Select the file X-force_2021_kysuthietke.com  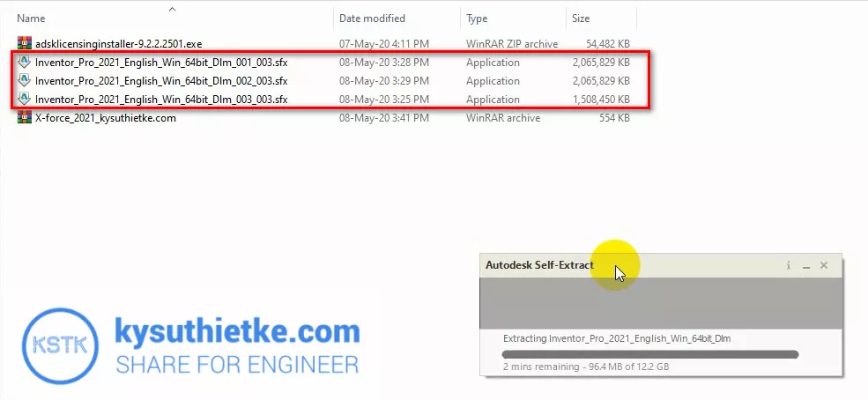click(105, 118)
